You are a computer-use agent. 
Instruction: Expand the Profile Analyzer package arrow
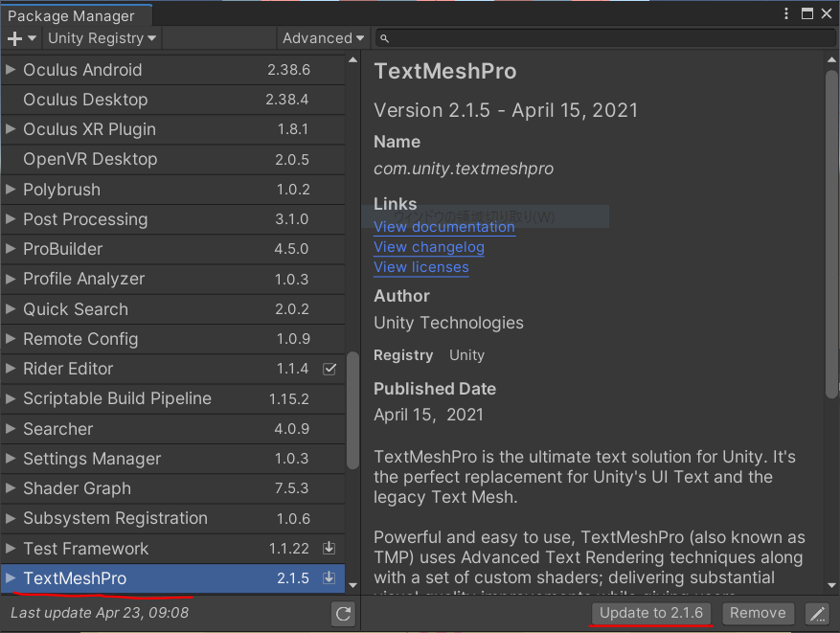10,279
